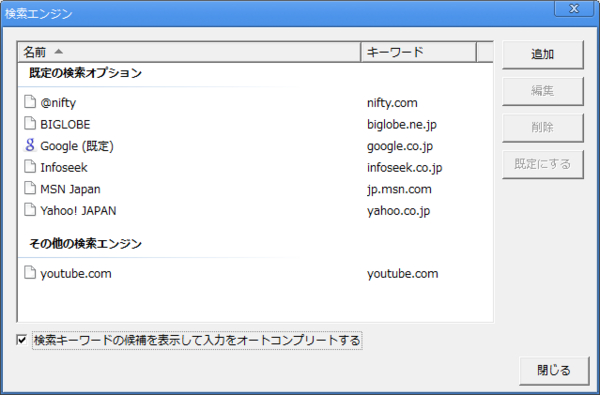Click the 既定の検索オプション group header

[85, 73]
